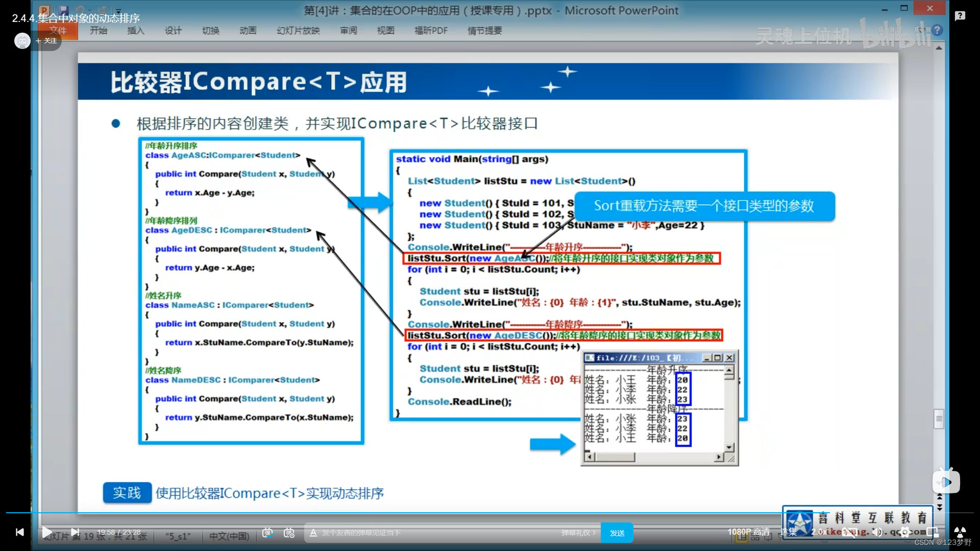Image resolution: width=980 pixels, height=551 pixels.
Task: Open the 2.0x playback speed menu
Action: point(819,532)
